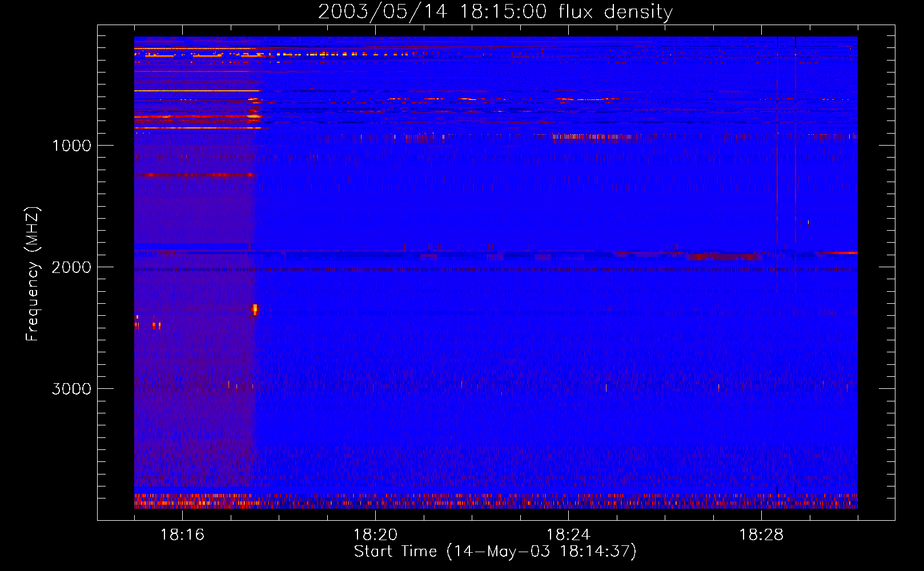This screenshot has width=924, height=571.
Task: Click the 18:20 time tick label
Action: click(375, 535)
